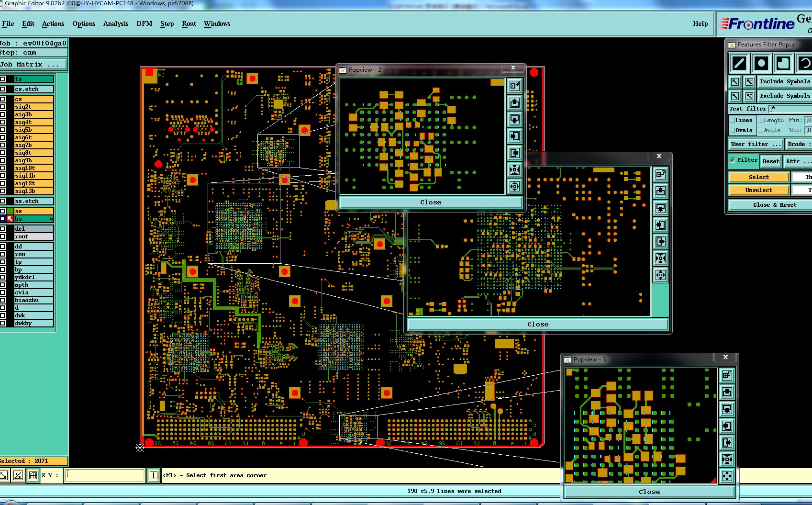Open the File menu
Screen dimensions: 812x505
pyautogui.click(x=8, y=23)
